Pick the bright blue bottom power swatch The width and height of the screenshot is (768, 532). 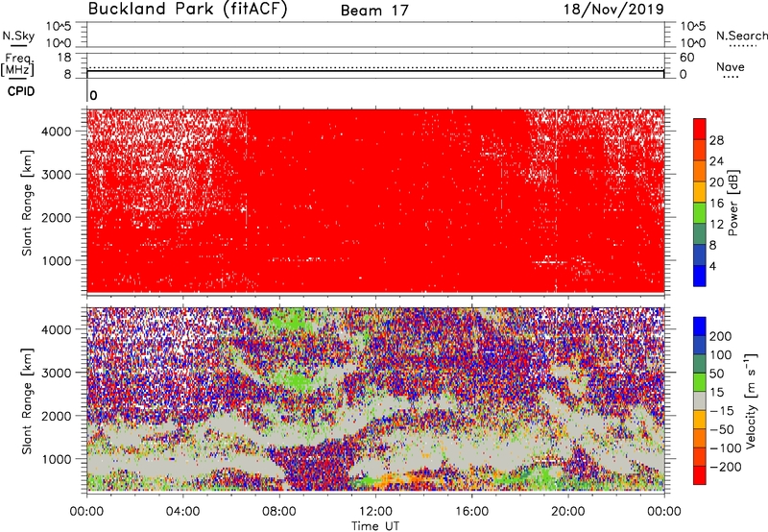(x=700, y=276)
